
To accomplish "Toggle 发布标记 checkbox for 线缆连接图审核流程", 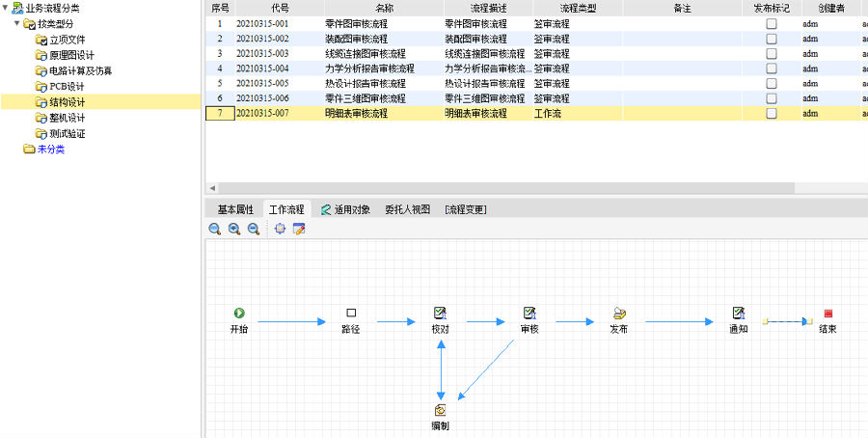I will coord(772,54).
